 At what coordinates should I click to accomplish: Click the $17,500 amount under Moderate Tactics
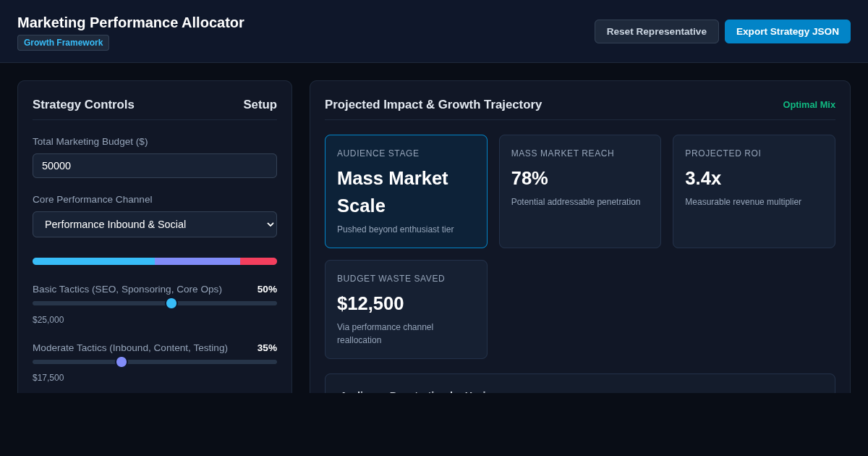pyautogui.click(x=48, y=378)
